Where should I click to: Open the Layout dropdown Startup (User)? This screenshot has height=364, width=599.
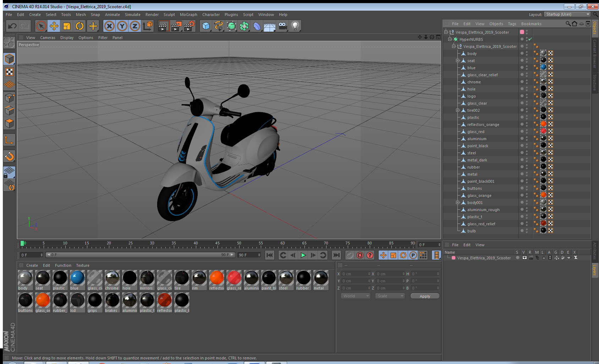click(x=567, y=14)
